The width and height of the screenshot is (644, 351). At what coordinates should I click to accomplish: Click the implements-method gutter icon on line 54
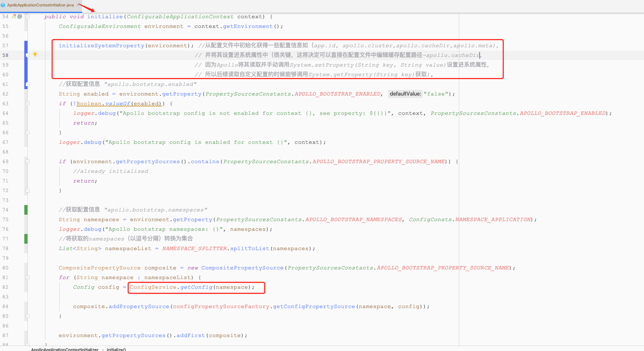[14, 16]
